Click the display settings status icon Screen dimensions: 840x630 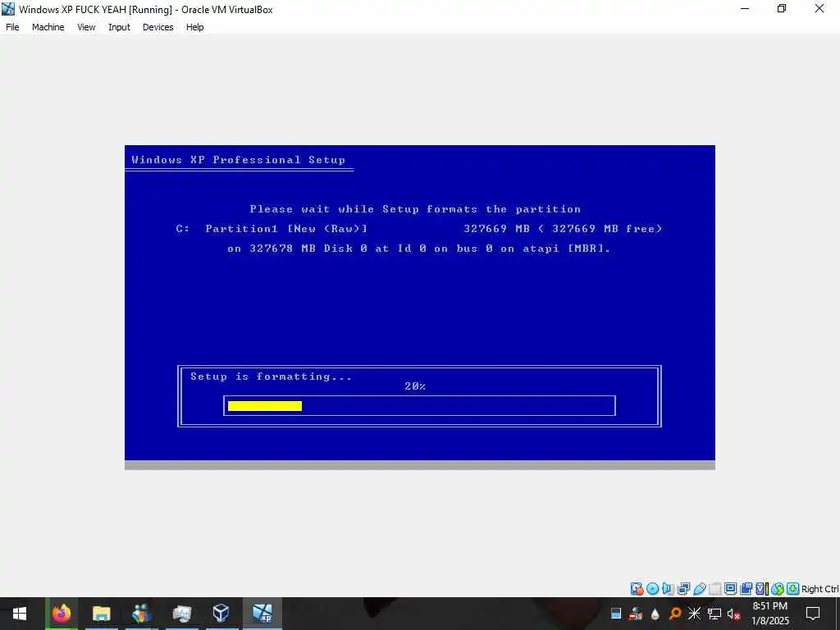[730, 589]
